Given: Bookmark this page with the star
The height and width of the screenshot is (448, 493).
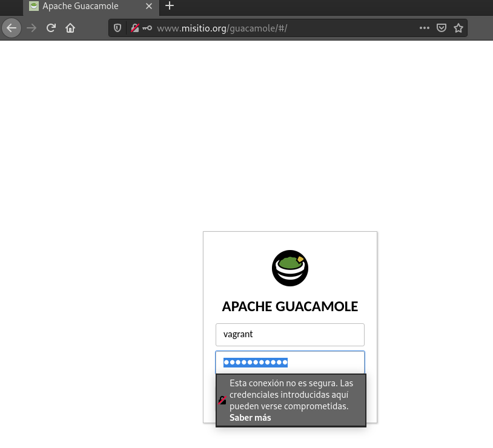Looking at the screenshot, I should coord(458,28).
